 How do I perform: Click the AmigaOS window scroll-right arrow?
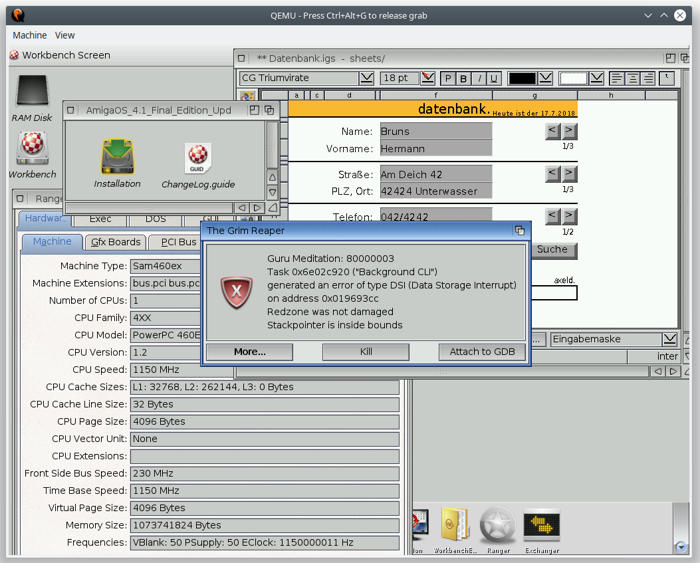tap(257, 208)
